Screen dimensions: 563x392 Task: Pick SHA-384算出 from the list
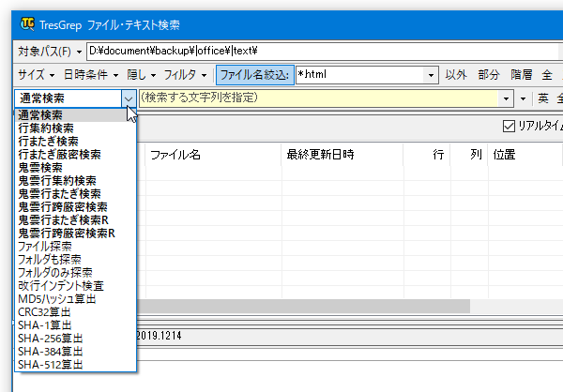click(75, 351)
